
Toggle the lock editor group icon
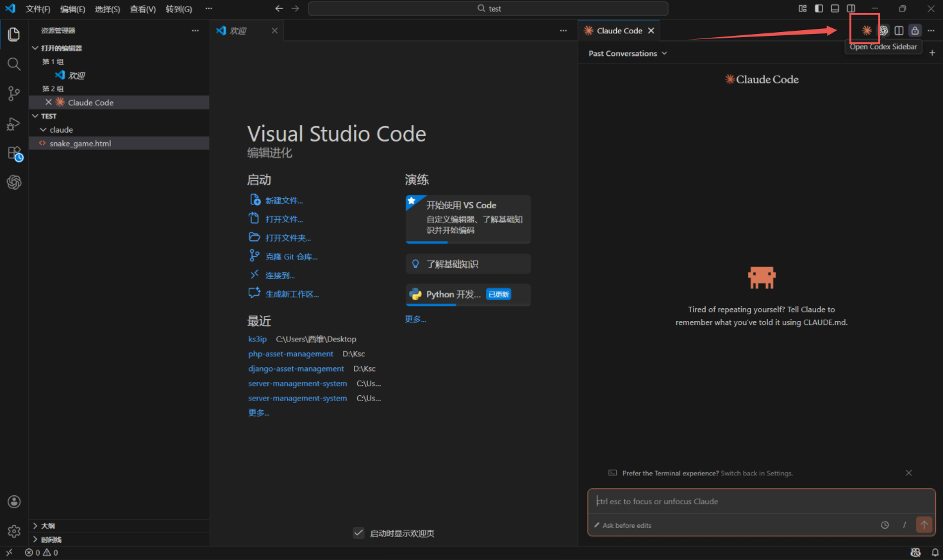pos(915,31)
